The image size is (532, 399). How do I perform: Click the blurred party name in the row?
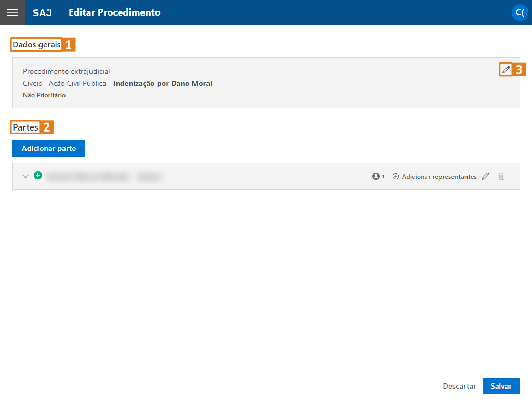click(104, 176)
